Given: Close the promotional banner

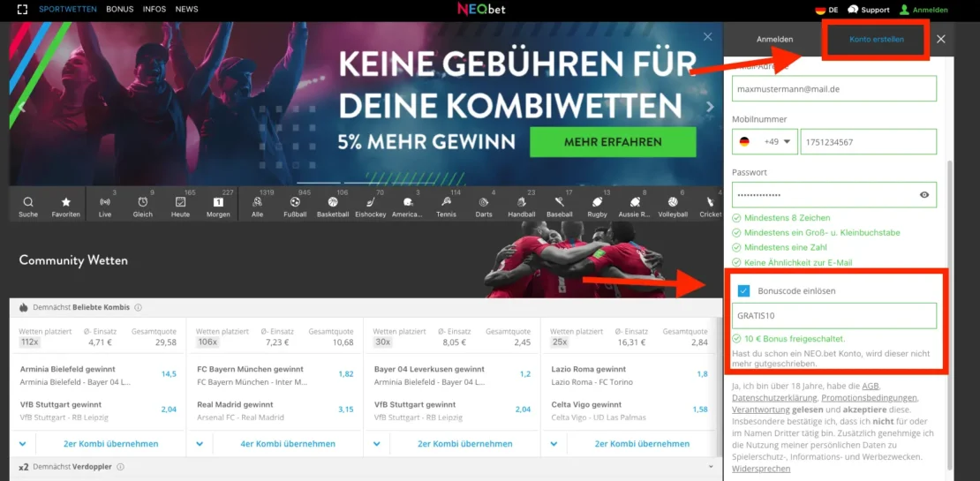Looking at the screenshot, I should 707,37.
